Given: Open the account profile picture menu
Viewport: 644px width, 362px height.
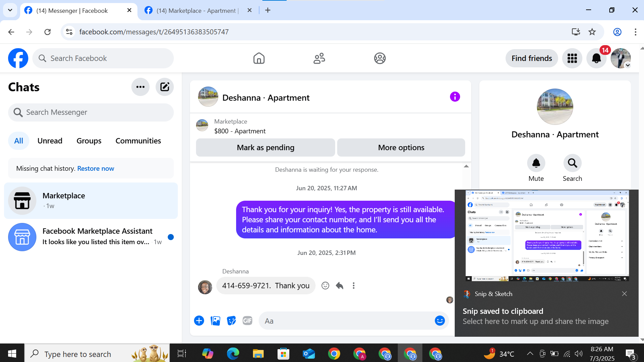Looking at the screenshot, I should pos(621,58).
